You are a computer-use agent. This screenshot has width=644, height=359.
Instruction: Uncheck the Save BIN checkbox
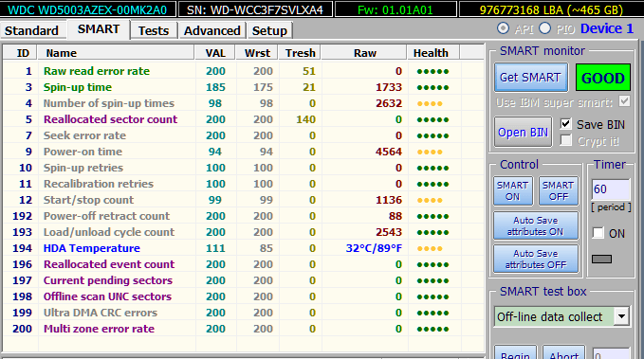point(565,124)
